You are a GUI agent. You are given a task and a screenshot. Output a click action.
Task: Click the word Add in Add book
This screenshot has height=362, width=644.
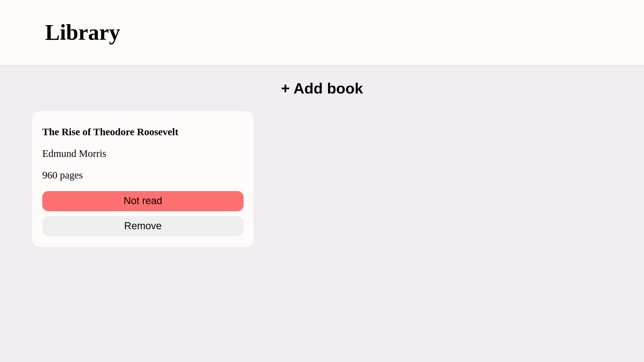[x=308, y=88]
